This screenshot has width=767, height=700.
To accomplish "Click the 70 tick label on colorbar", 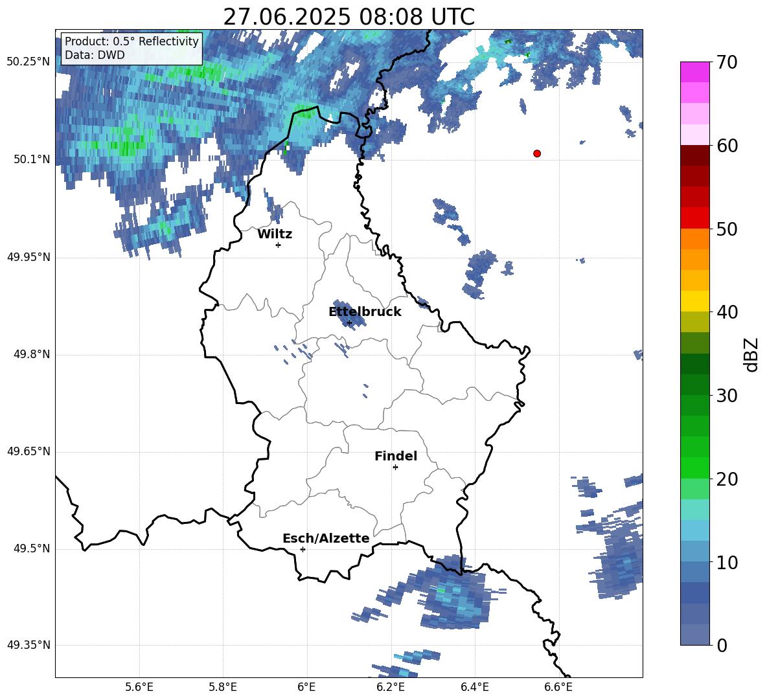I will point(727,62).
